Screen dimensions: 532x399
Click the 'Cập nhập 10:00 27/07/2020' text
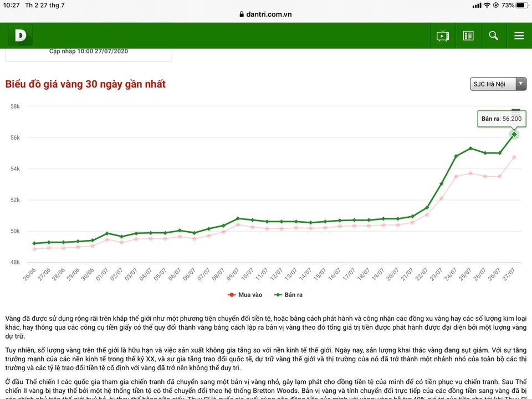[89, 51]
